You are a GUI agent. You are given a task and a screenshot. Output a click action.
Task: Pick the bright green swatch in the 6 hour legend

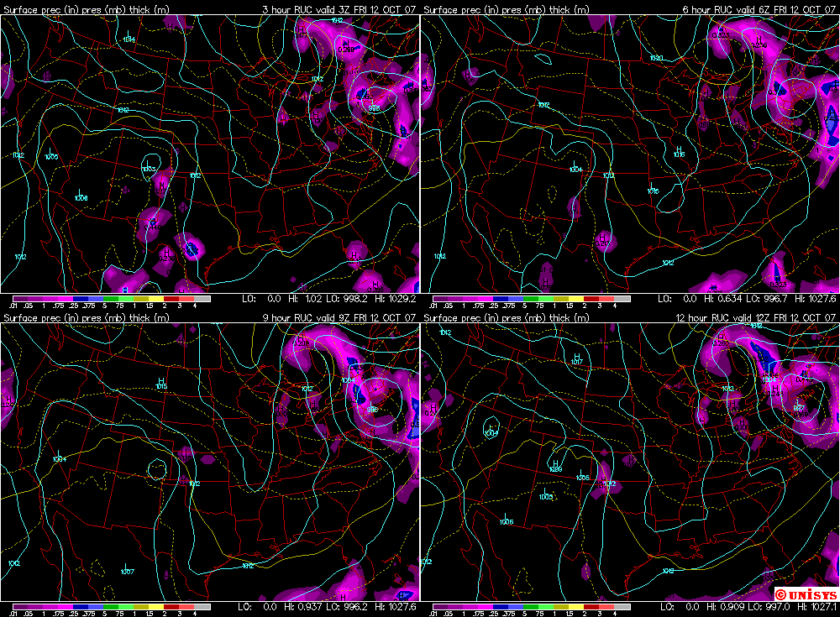pyautogui.click(x=529, y=298)
